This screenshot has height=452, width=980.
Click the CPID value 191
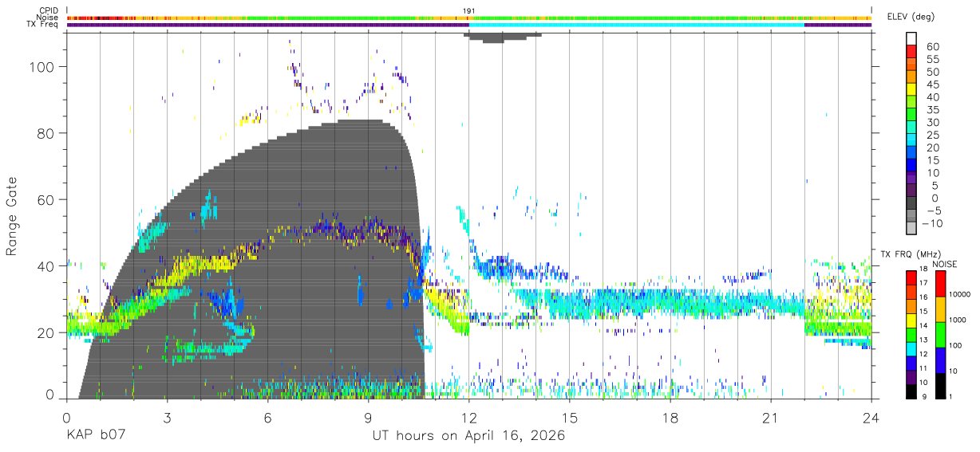(469, 11)
